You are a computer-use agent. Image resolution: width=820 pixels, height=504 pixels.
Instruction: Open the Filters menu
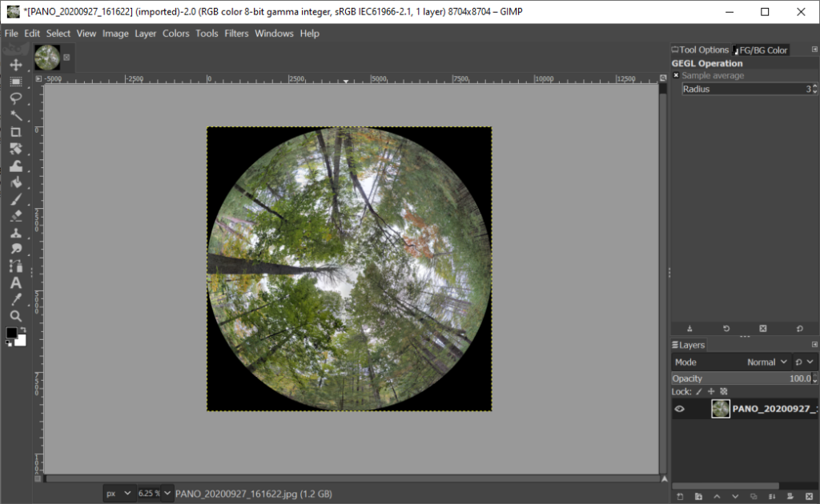pyautogui.click(x=236, y=34)
